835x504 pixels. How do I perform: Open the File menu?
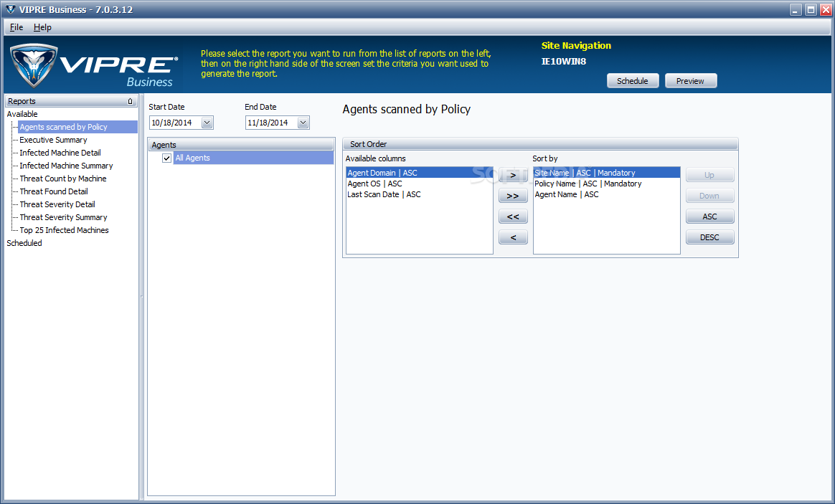pos(16,27)
